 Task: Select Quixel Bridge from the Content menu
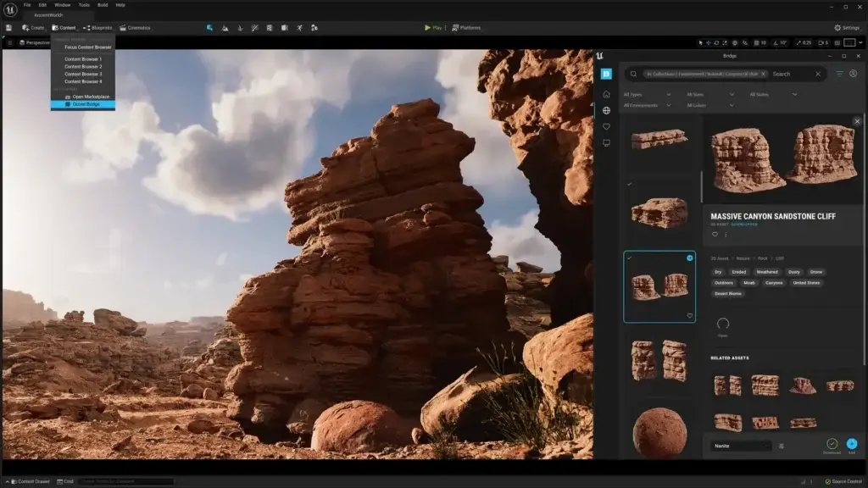pyautogui.click(x=85, y=104)
